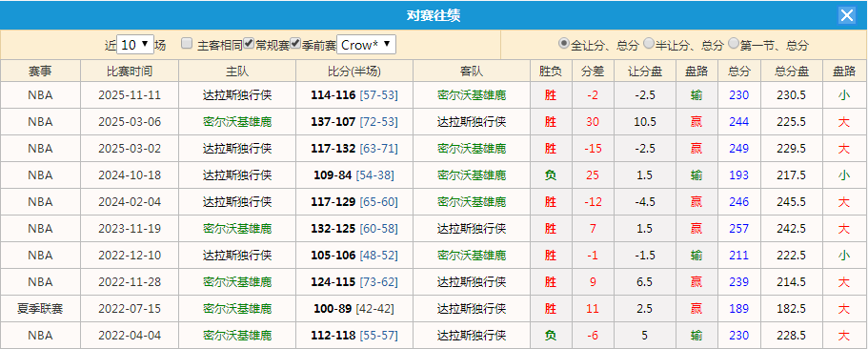Click the 比赛时间 column header
This screenshot has width=868, height=349.
point(130,71)
